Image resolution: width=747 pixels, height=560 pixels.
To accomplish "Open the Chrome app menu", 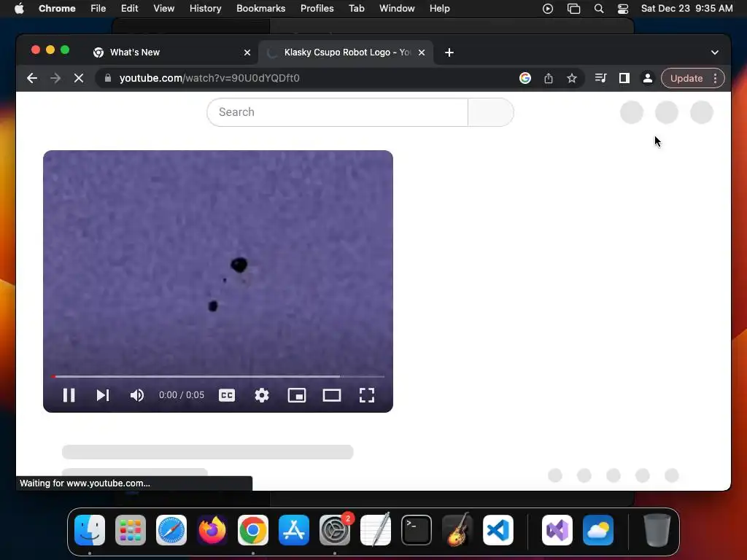I will click(x=57, y=9).
